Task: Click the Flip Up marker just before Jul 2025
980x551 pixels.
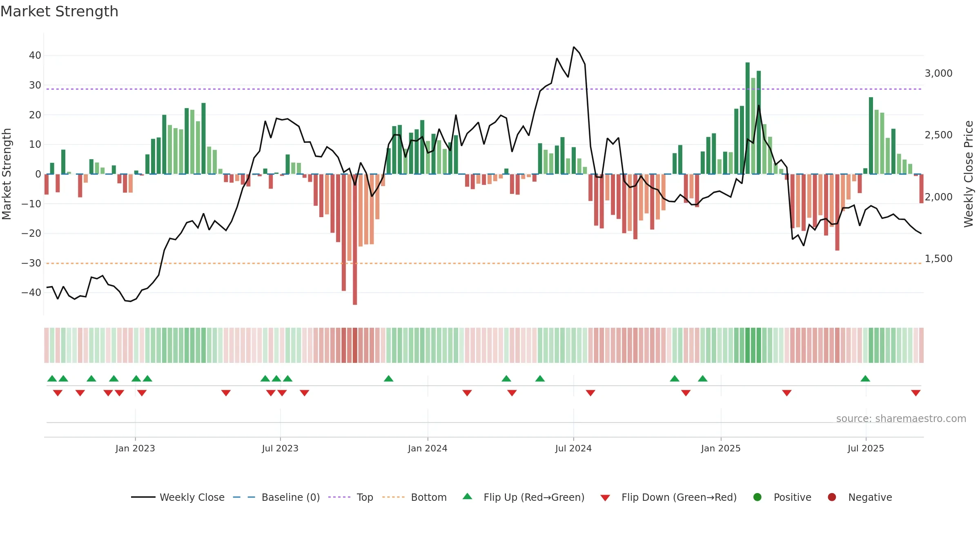Action: (x=865, y=379)
